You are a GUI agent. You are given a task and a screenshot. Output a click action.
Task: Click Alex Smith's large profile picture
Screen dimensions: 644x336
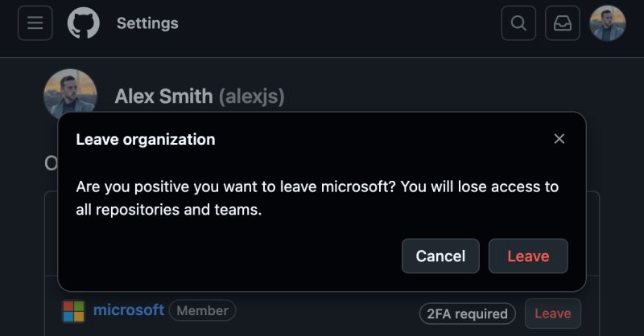(70, 92)
